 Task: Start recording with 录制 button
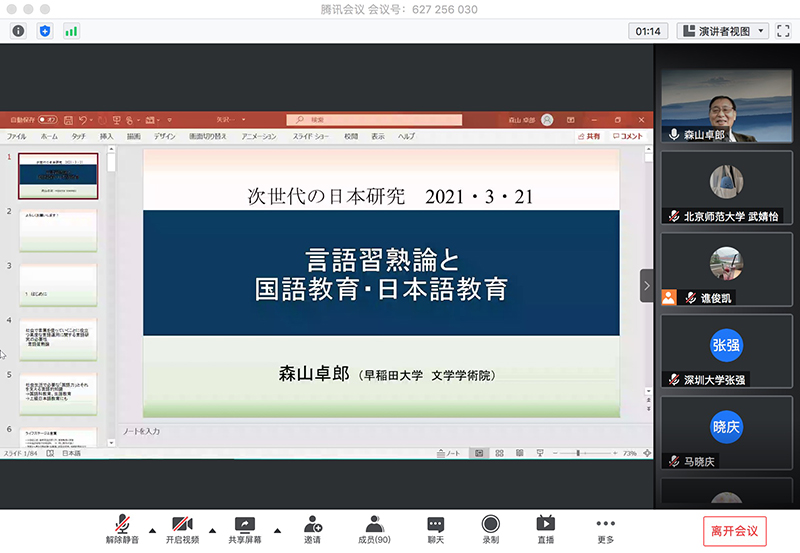[490, 529]
